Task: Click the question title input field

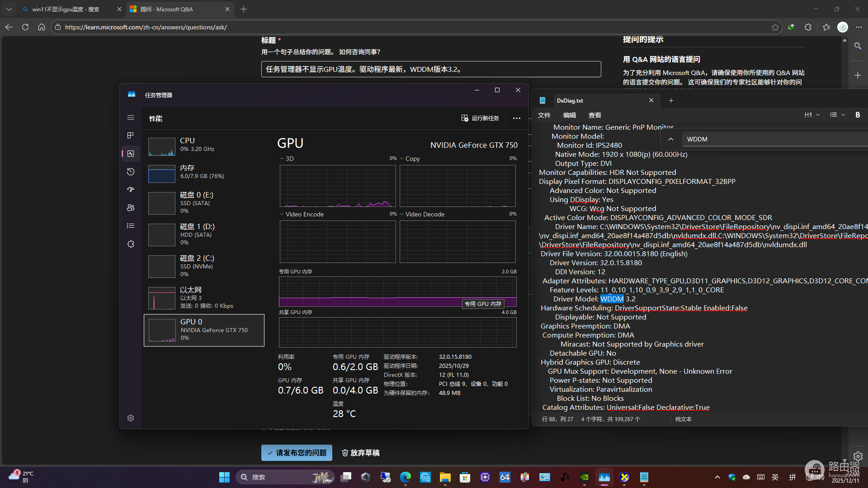Action: [x=431, y=69]
